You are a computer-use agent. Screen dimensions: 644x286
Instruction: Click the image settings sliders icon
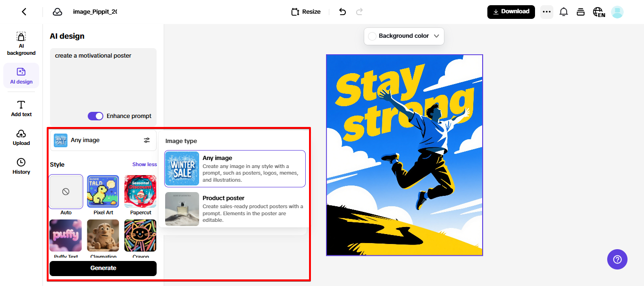pos(147,140)
